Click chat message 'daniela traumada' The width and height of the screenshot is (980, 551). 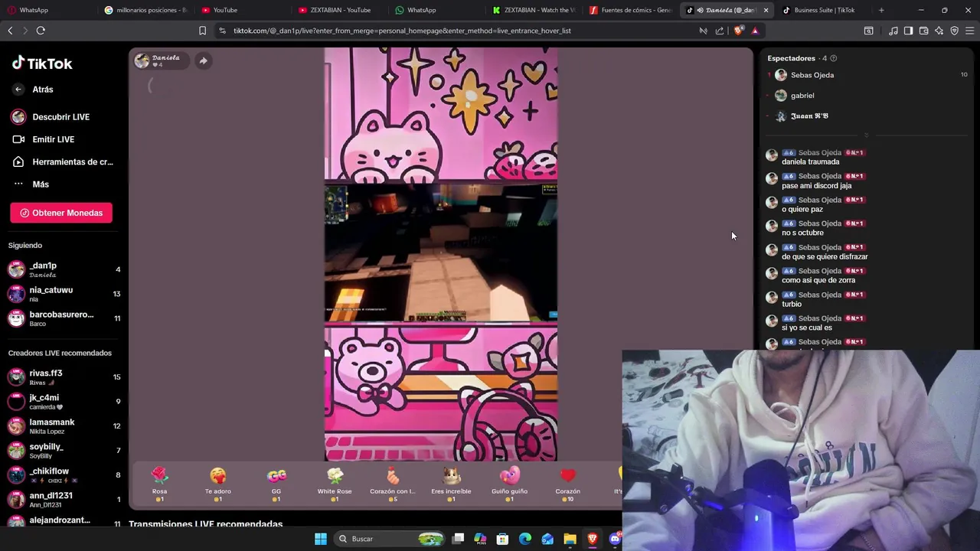click(x=810, y=162)
